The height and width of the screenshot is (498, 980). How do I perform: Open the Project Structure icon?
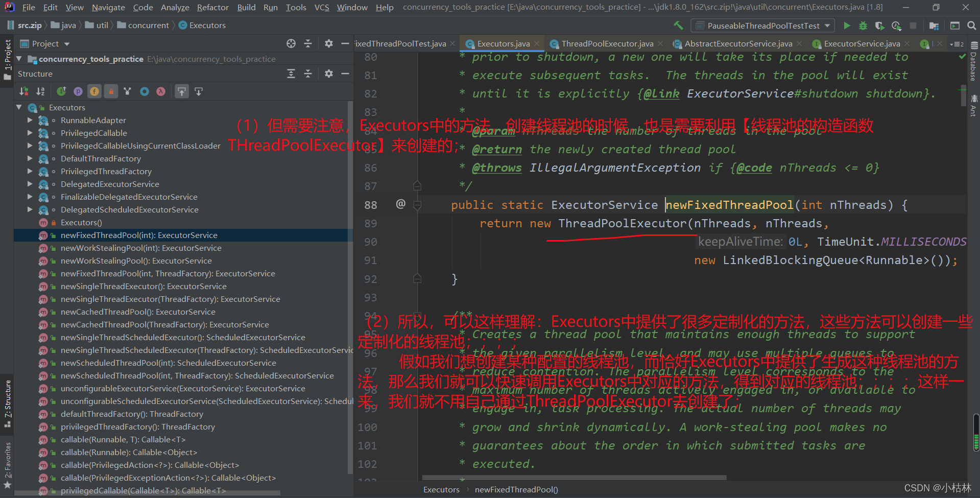coord(934,26)
